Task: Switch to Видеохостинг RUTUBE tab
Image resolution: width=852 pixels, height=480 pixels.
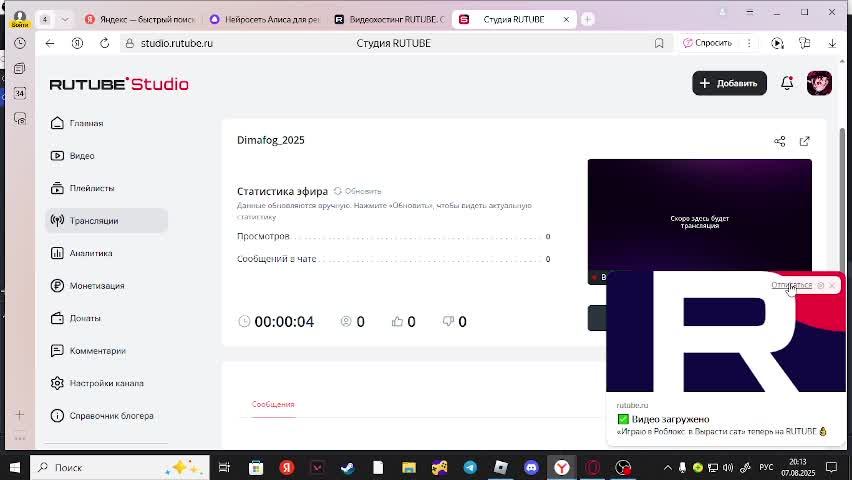Action: tap(391, 19)
